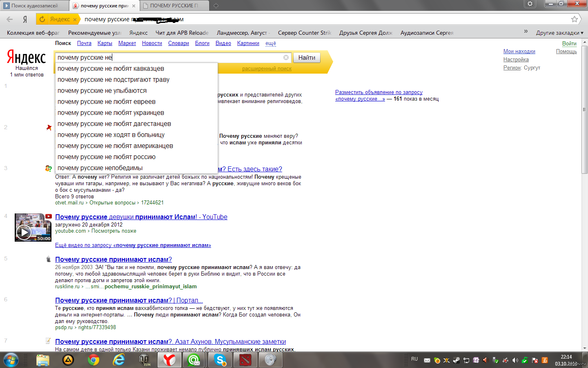
Task: Expand the ещё services menu
Action: point(271,43)
